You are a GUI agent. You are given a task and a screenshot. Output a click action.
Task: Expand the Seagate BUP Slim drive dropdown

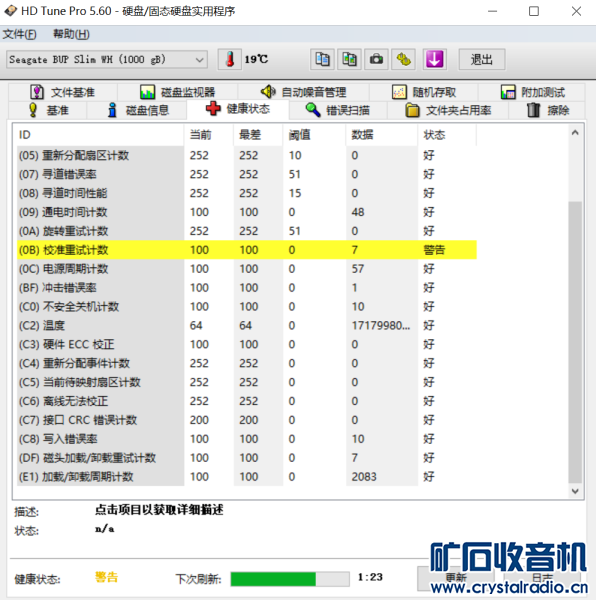pos(107,60)
